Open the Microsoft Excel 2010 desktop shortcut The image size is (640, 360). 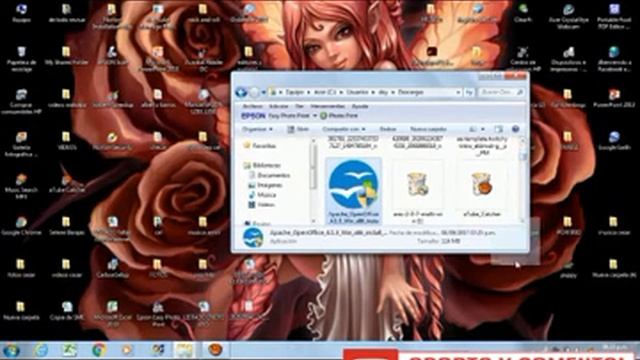(112, 314)
